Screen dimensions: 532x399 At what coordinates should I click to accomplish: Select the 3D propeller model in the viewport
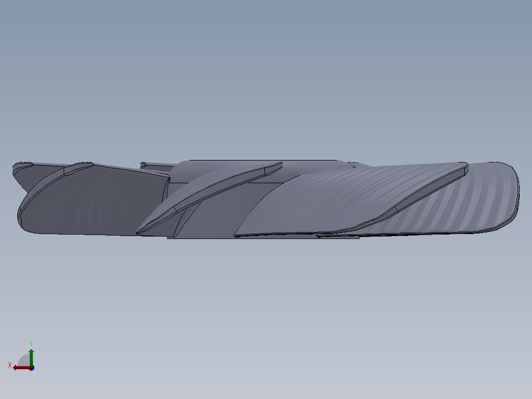pos(266,199)
